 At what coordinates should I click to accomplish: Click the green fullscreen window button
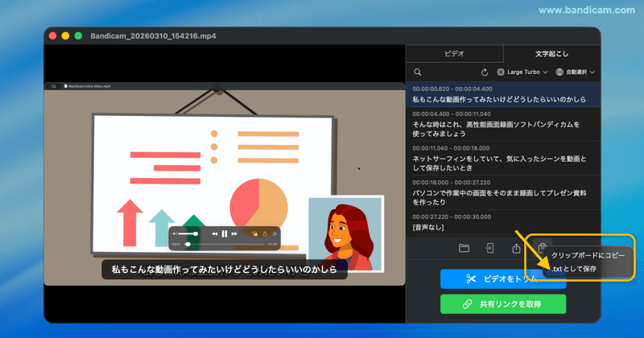(78, 36)
